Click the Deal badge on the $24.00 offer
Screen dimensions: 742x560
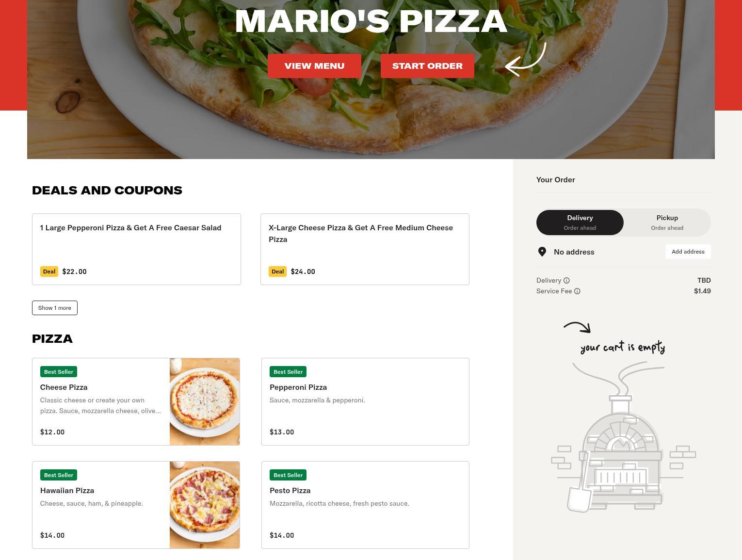(277, 272)
